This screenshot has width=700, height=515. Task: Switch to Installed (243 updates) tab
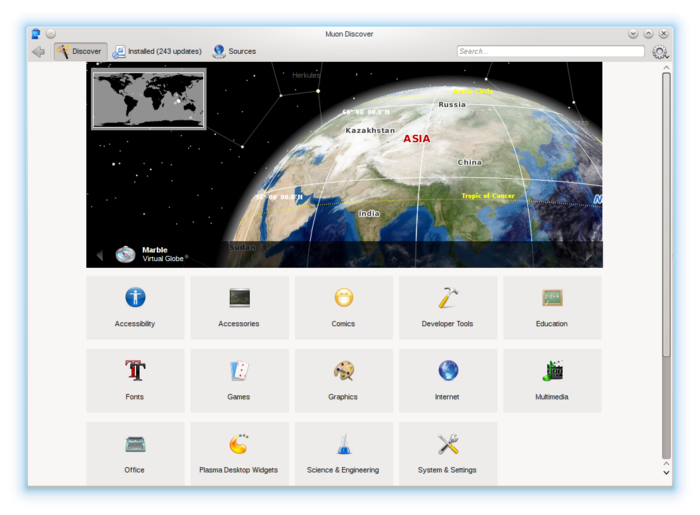click(157, 51)
